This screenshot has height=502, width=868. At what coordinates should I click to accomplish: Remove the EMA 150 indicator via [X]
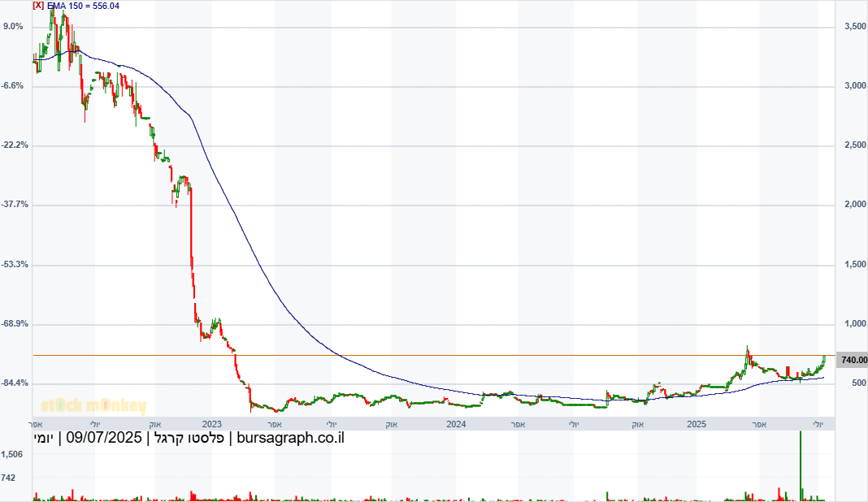[38, 6]
